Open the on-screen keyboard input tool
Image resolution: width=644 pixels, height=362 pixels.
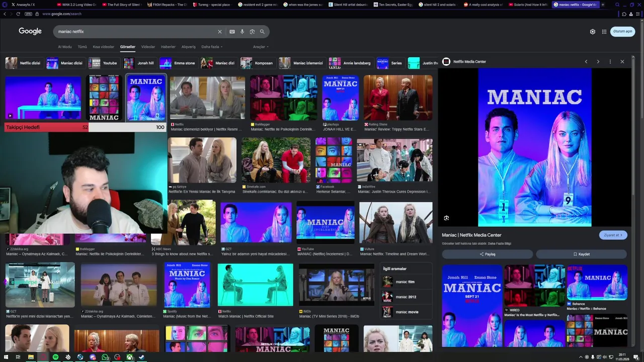click(232, 32)
